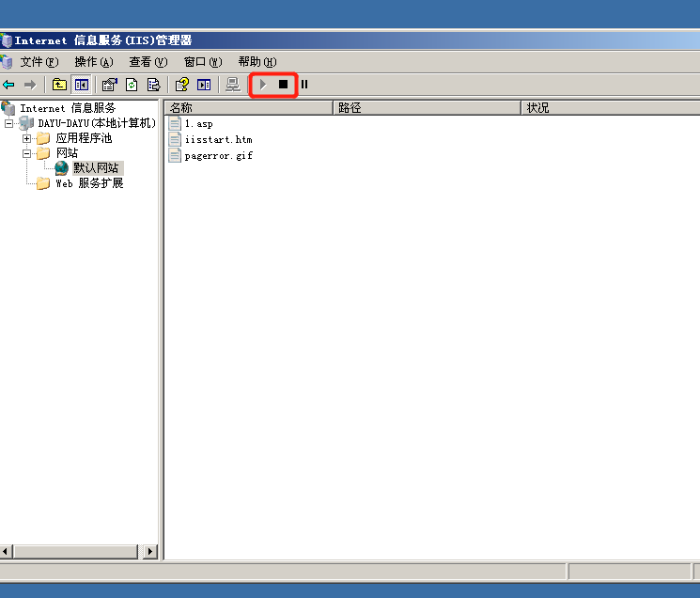Click the Web 服务扩展 folder icon
Screen dimensions: 700x598
[x=43, y=183]
